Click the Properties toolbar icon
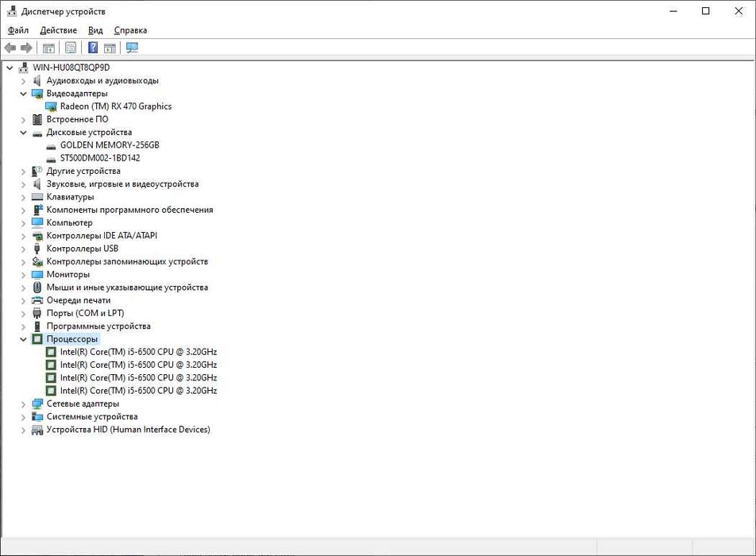This screenshot has width=756, height=556. point(71,48)
